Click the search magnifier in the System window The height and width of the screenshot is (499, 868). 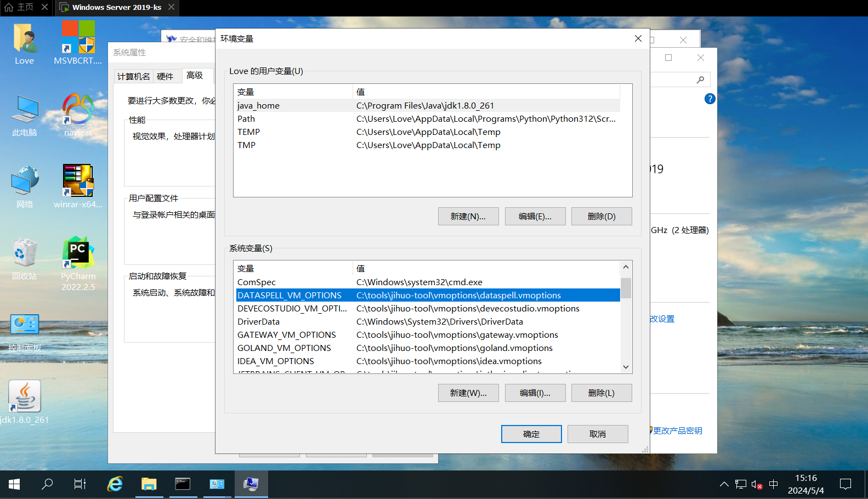[700, 80]
